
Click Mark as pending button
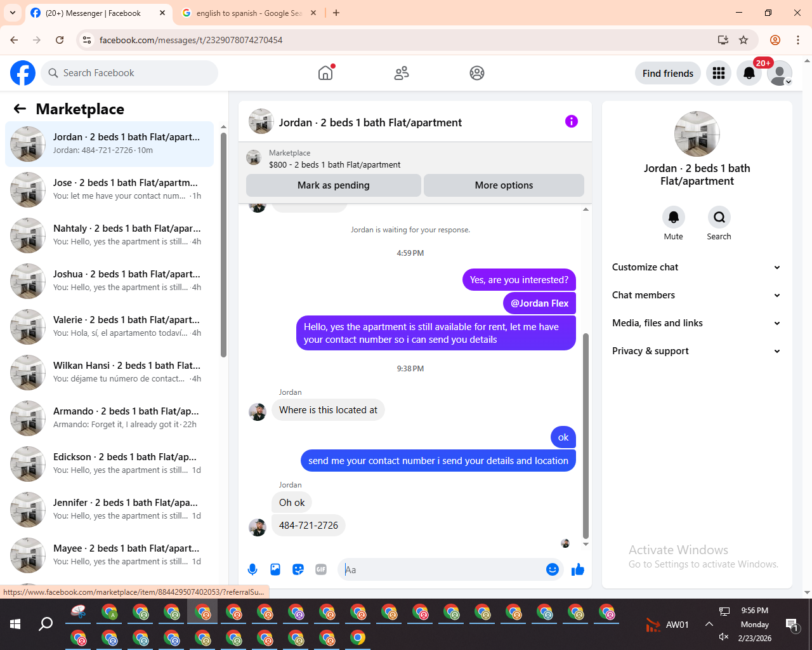click(x=334, y=185)
